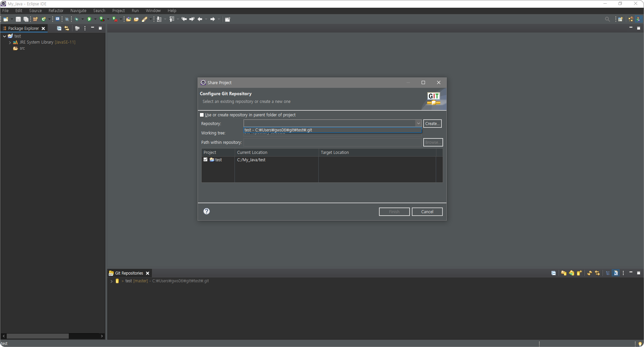
Task: Save the current file via toolbar
Action: click(18, 19)
